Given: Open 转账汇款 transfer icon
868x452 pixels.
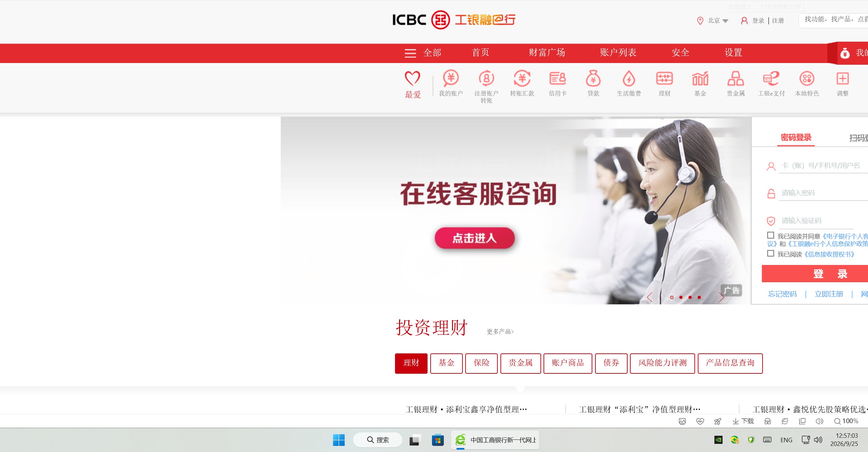Looking at the screenshot, I should [x=522, y=79].
